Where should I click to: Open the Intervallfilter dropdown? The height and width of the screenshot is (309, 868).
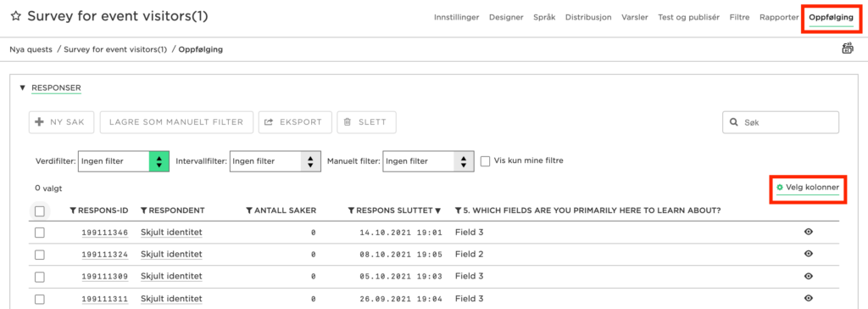click(x=275, y=161)
